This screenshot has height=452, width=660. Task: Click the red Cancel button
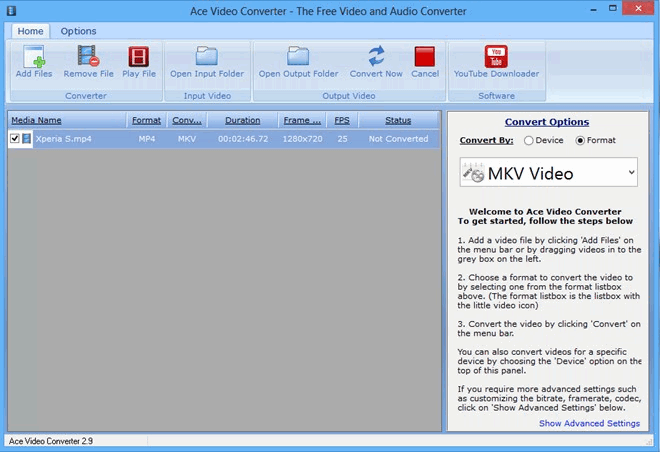point(425,62)
